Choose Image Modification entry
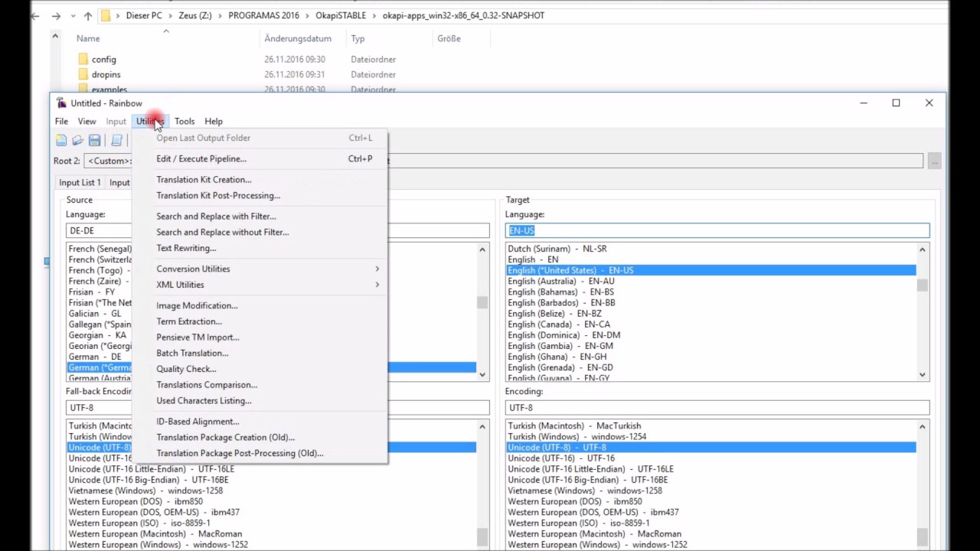 click(260, 305)
